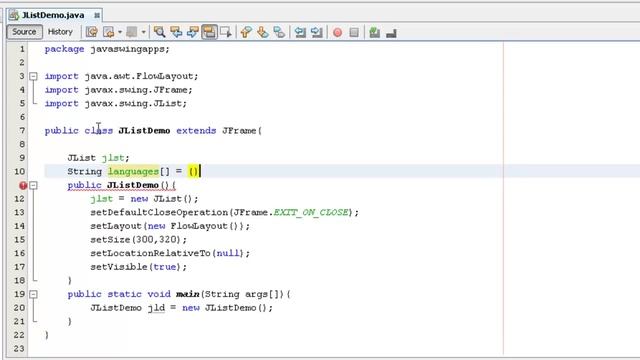Click the red error marker in the gutter
Viewport: 640px width, 360px height.
tap(23, 185)
